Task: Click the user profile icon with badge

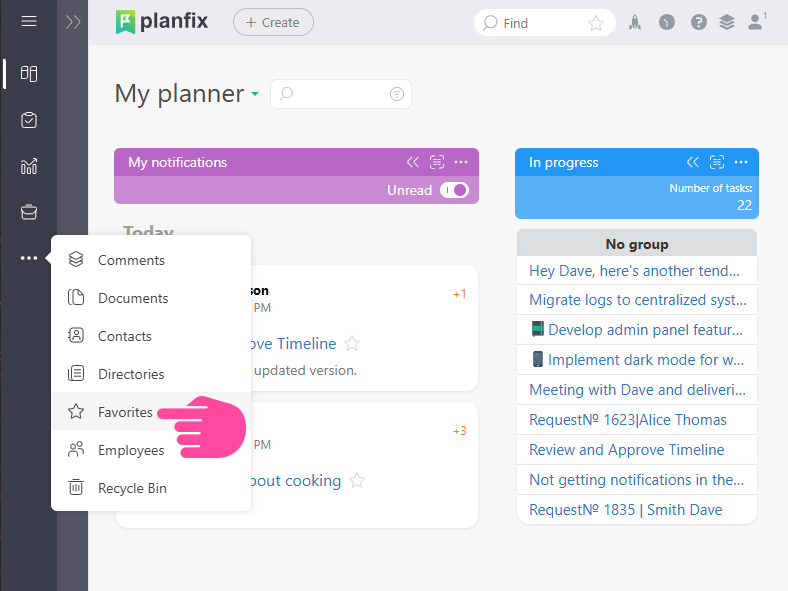Action: 756,21
